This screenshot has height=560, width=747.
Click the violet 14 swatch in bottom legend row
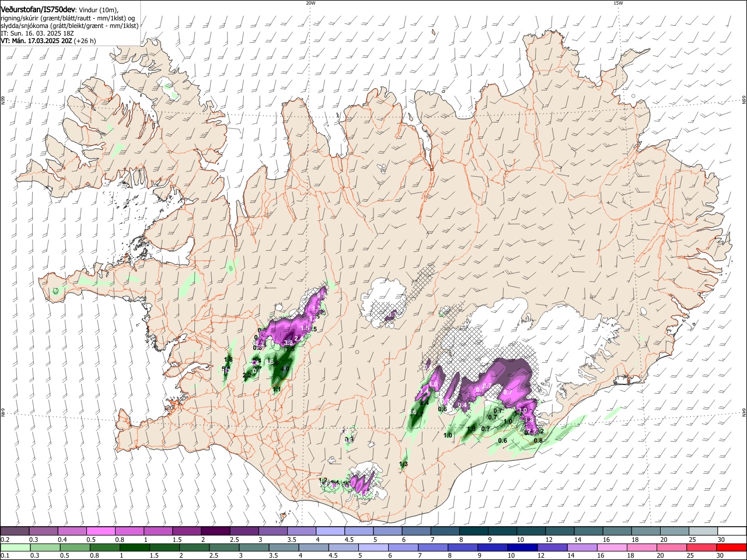coord(582,548)
